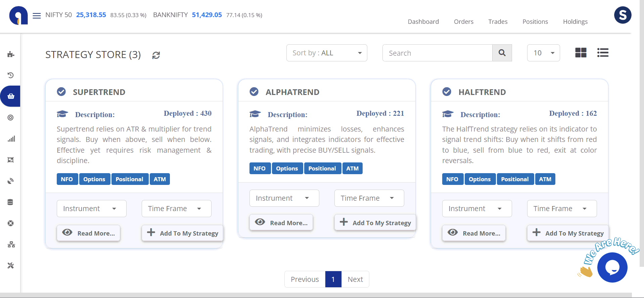Image resolution: width=644 pixels, height=298 pixels.
Task: Switch to grid view layout
Action: coord(581,53)
